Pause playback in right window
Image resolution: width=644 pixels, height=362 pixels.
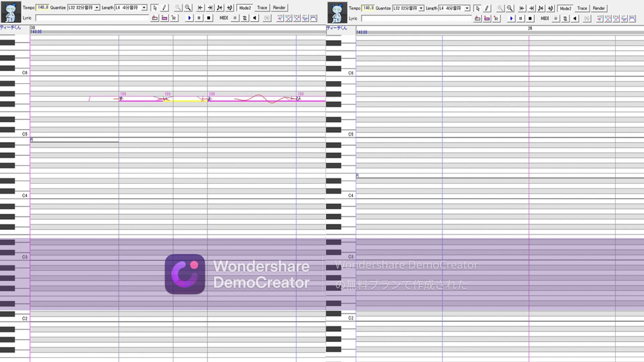[521, 19]
